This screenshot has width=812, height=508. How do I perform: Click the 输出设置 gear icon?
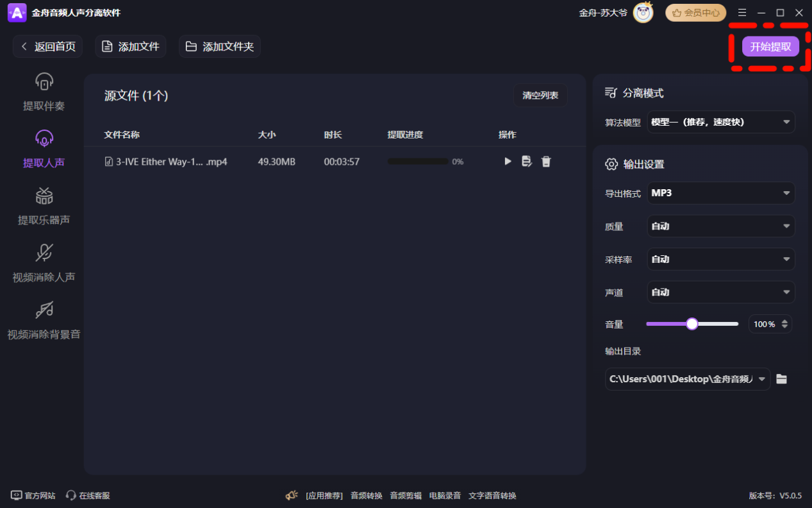click(x=611, y=164)
